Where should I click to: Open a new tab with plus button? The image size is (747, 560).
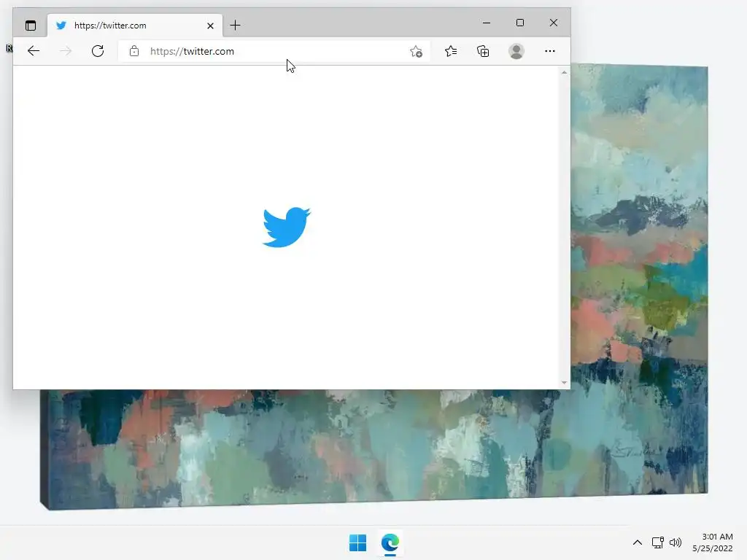236,26
